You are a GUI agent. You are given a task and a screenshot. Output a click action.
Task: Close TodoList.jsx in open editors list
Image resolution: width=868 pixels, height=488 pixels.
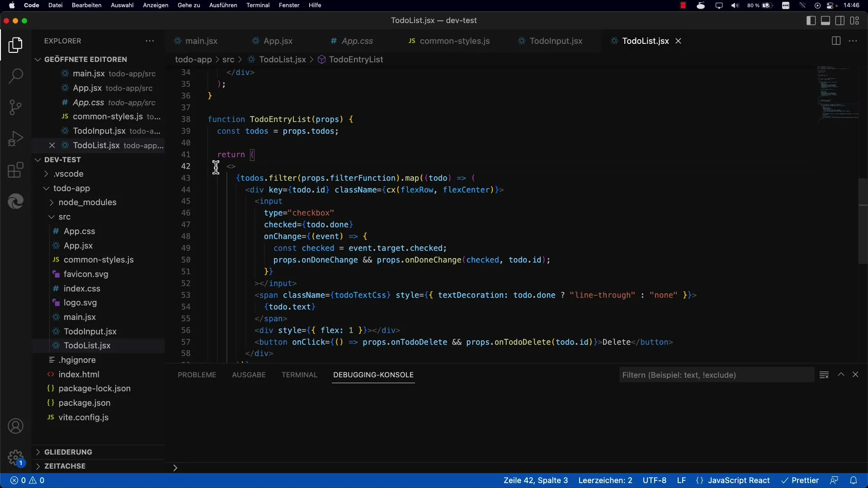click(52, 145)
